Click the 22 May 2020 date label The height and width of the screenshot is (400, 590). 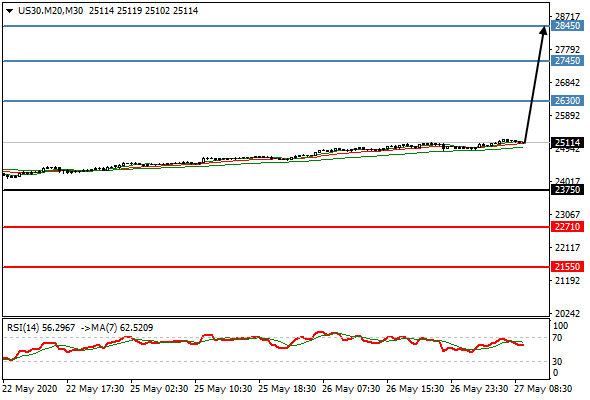tap(30, 389)
